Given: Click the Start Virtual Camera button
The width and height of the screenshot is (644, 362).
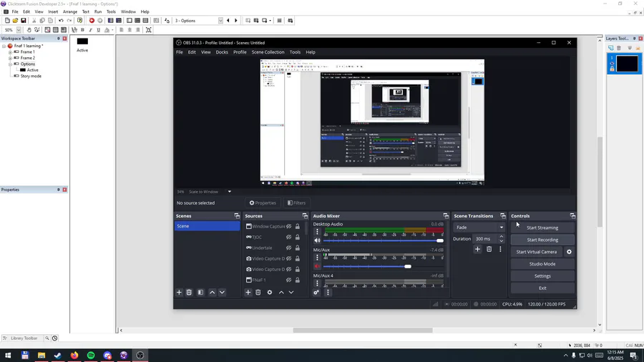Looking at the screenshot, I should 537,252.
